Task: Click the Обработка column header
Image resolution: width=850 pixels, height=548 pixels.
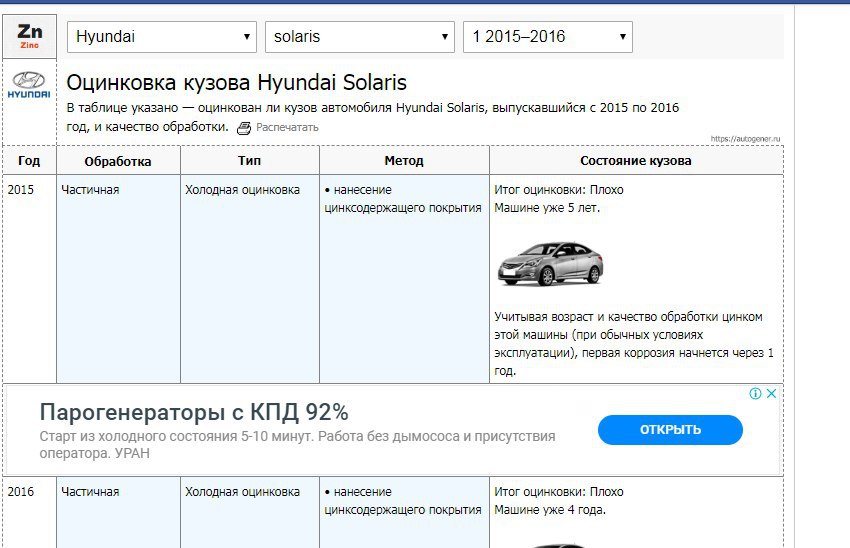Action: tap(118, 161)
